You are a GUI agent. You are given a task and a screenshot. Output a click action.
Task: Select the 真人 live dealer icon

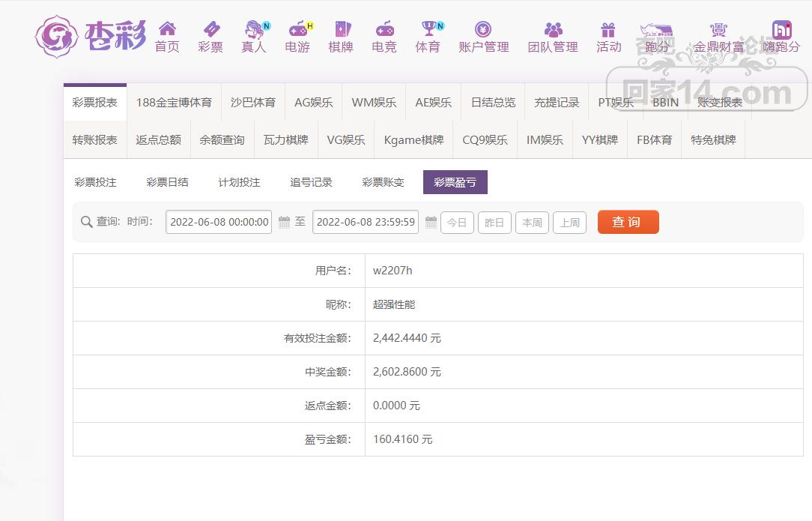click(x=255, y=29)
